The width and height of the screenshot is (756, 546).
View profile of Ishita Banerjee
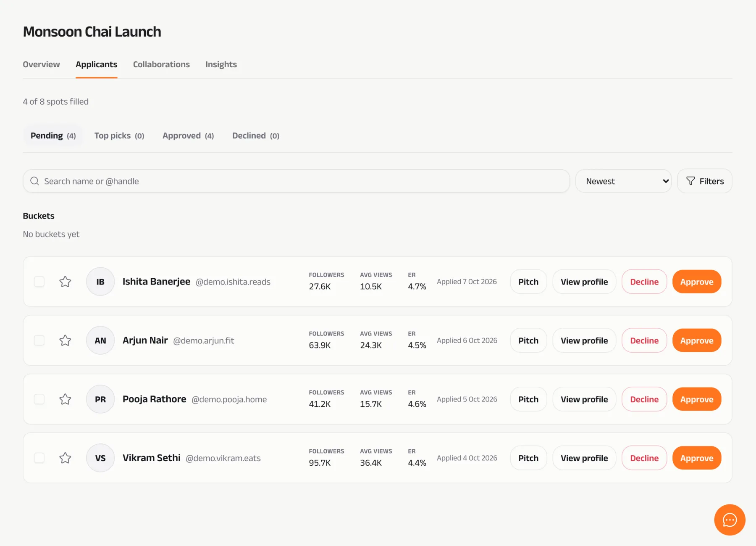(584, 282)
